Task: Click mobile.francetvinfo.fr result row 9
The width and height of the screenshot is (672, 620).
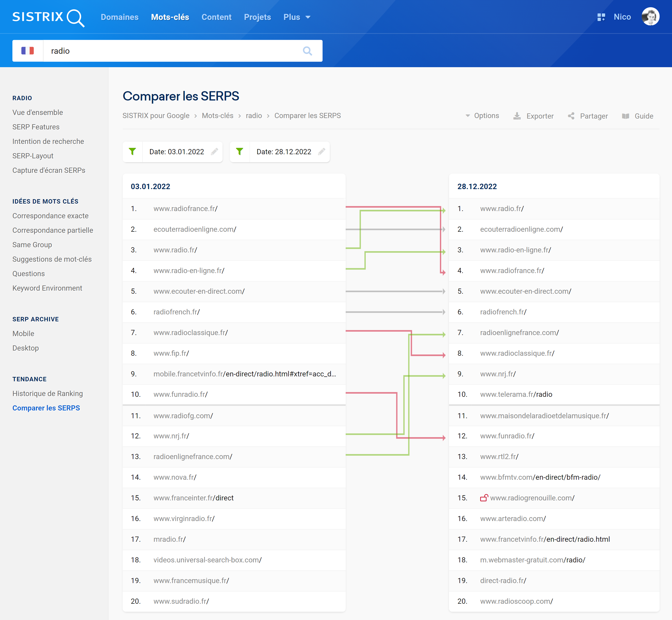Action: point(245,374)
